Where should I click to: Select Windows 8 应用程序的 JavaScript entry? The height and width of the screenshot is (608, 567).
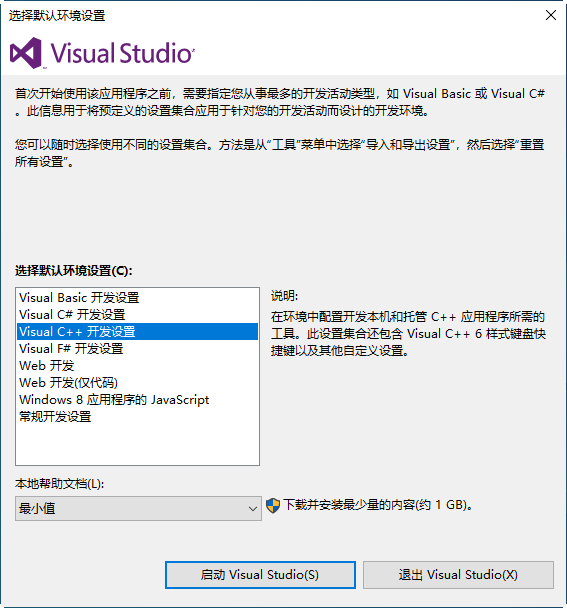[137, 400]
